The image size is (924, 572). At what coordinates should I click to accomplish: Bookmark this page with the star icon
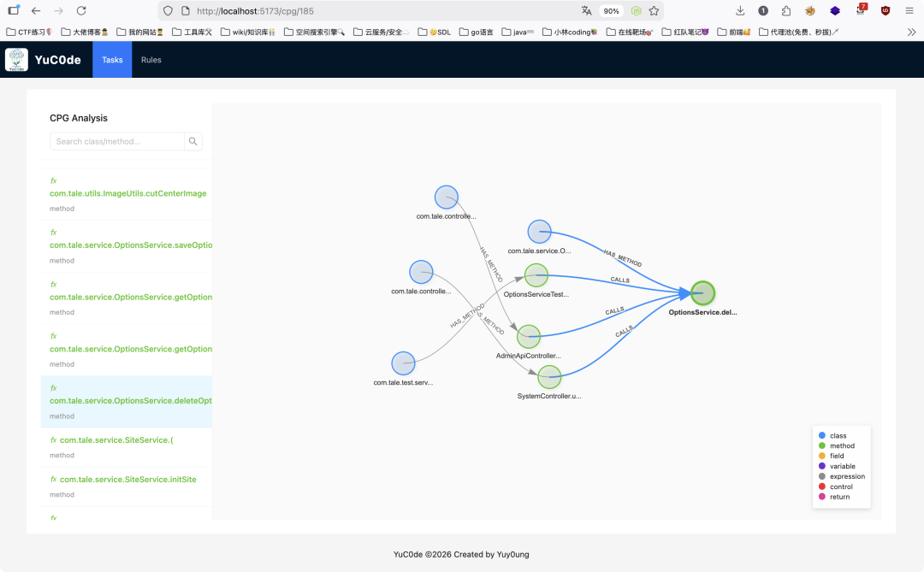(654, 11)
